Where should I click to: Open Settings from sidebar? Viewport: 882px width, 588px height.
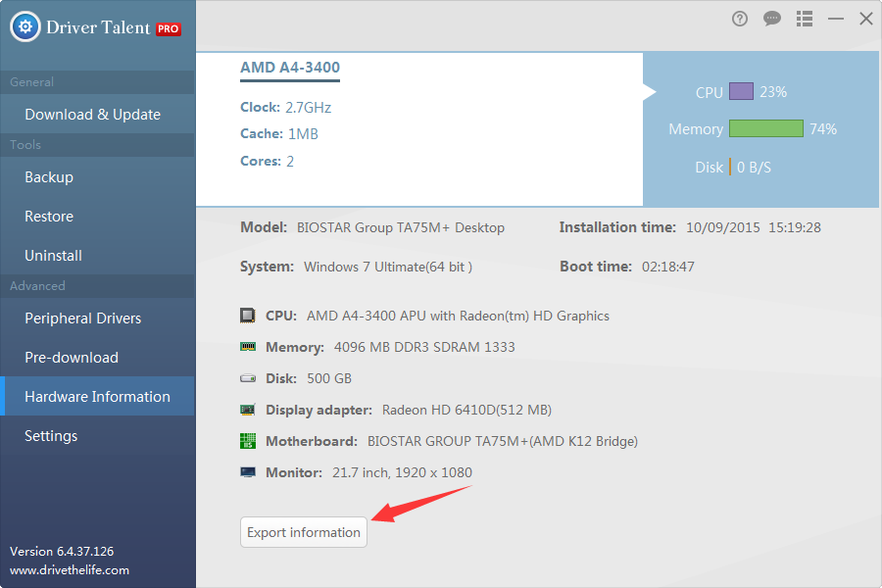tap(98, 435)
